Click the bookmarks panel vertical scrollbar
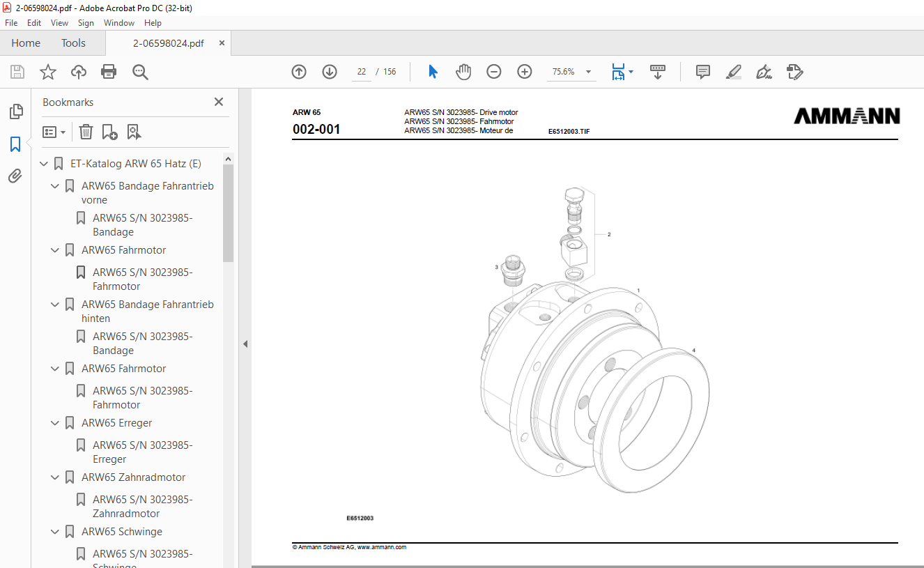Viewport: 924px width, 568px height. tap(229, 213)
